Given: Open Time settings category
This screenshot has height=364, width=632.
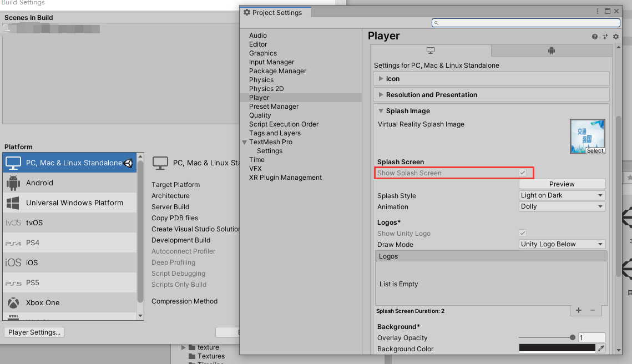Looking at the screenshot, I should pos(257,160).
